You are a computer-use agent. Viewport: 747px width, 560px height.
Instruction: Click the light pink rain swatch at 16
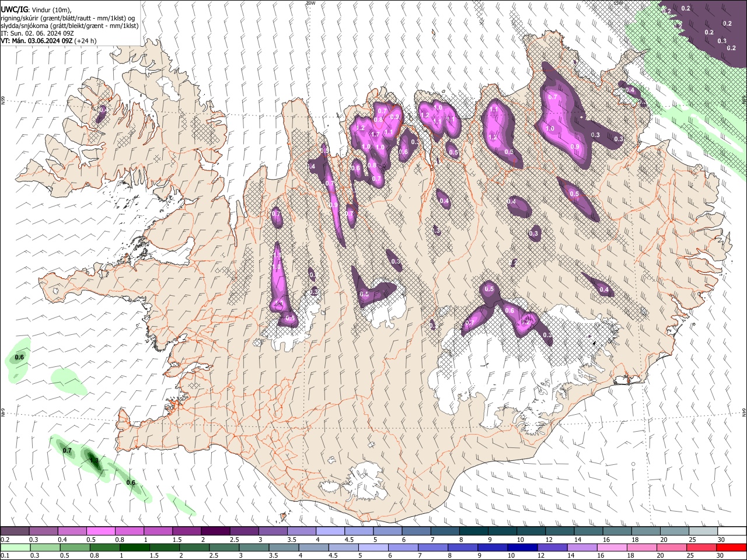(612, 548)
